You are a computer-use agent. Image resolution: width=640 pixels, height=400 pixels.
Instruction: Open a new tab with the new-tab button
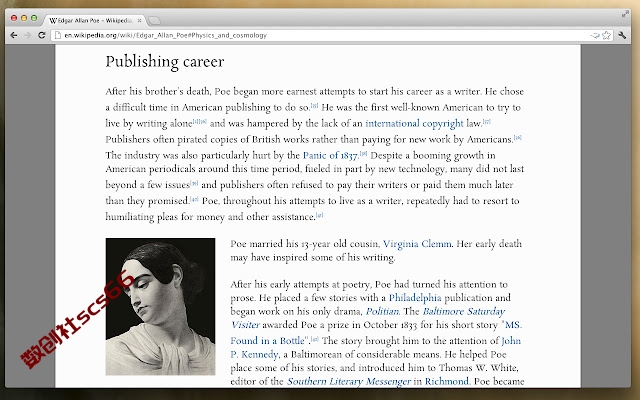coord(154,20)
